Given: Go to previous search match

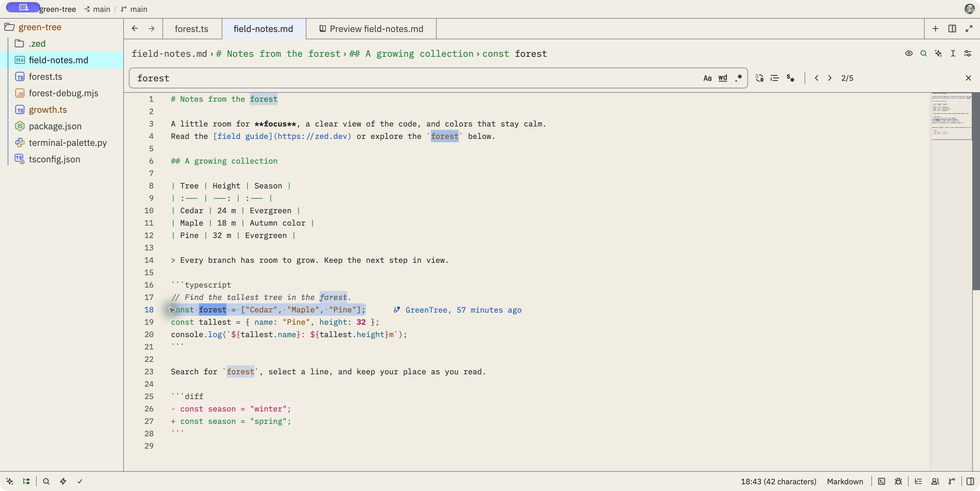Looking at the screenshot, I should [x=816, y=78].
